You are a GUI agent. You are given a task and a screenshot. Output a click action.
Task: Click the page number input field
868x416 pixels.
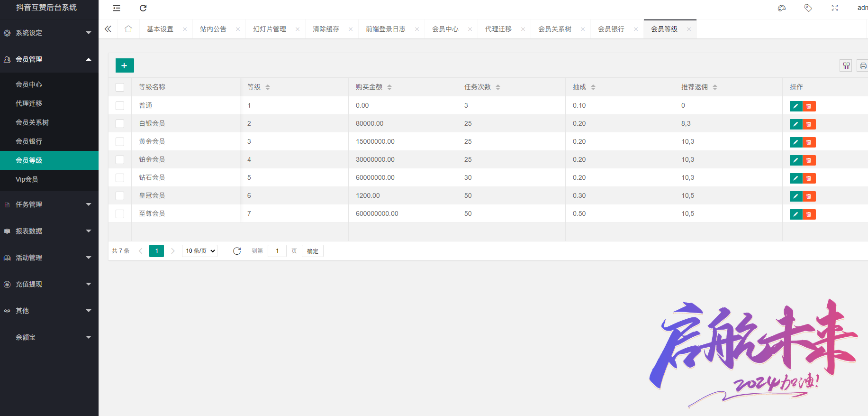point(277,251)
